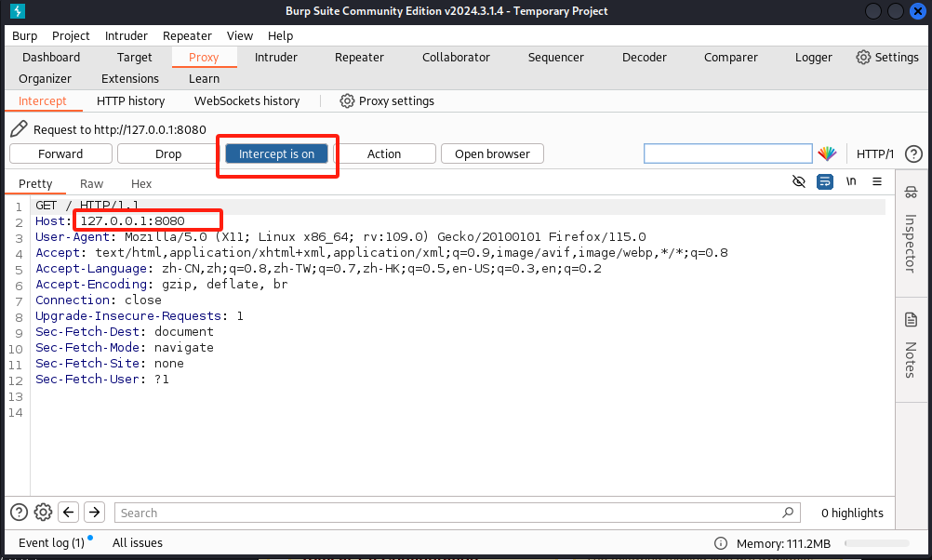The width and height of the screenshot is (932, 560).
Task: Switch to Extensions tab
Action: point(130,78)
